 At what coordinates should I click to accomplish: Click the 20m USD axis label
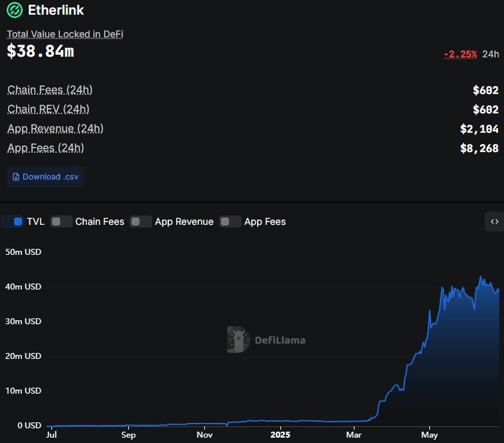point(23,356)
